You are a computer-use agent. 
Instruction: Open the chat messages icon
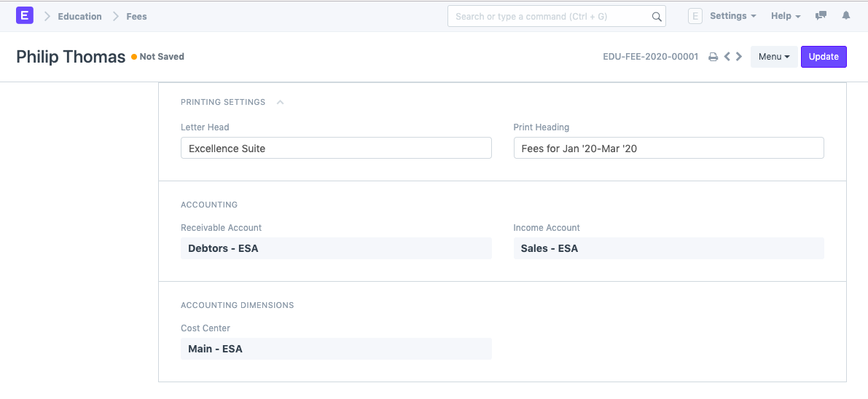pyautogui.click(x=821, y=16)
